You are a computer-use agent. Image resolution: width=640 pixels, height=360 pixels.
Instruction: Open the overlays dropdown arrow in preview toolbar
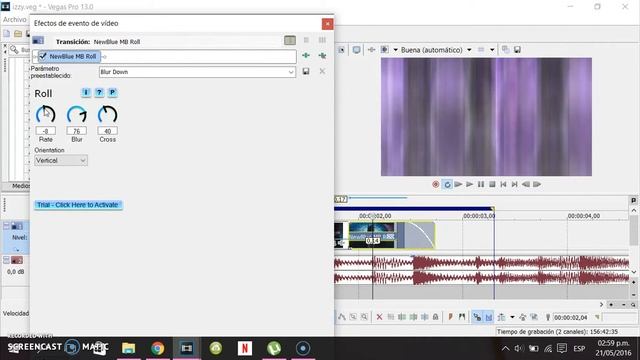point(492,50)
